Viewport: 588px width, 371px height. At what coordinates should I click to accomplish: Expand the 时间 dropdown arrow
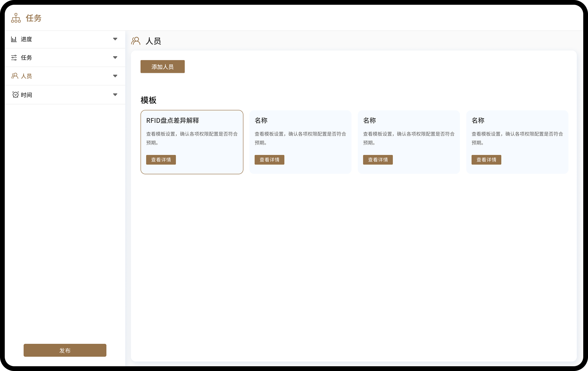click(115, 95)
